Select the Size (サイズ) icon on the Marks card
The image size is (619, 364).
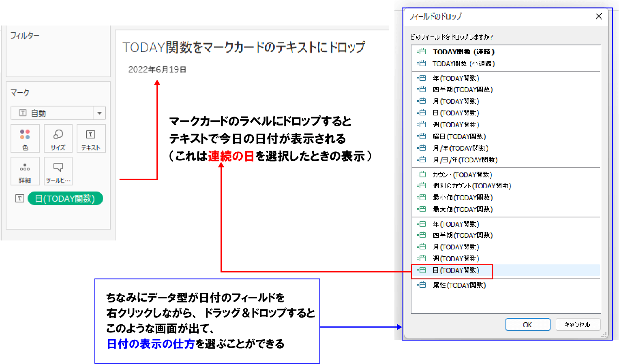tap(58, 138)
